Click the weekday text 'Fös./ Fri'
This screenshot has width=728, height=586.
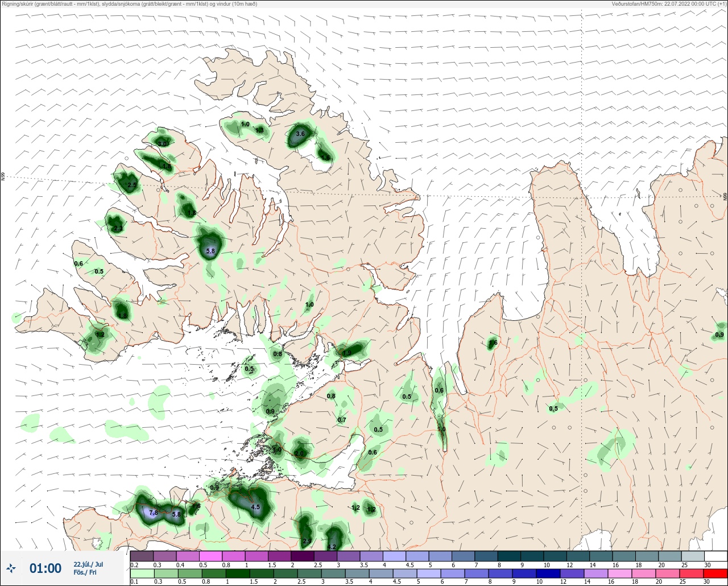pyautogui.click(x=85, y=572)
